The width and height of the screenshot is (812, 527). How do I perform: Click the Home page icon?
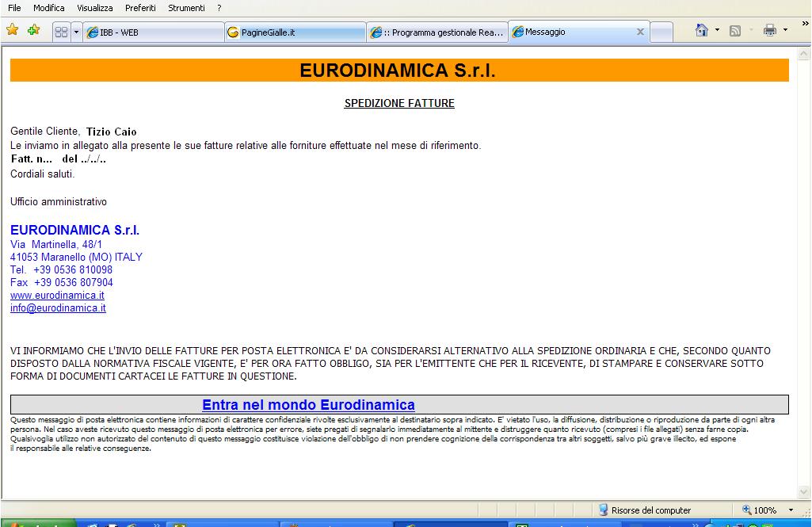click(702, 30)
